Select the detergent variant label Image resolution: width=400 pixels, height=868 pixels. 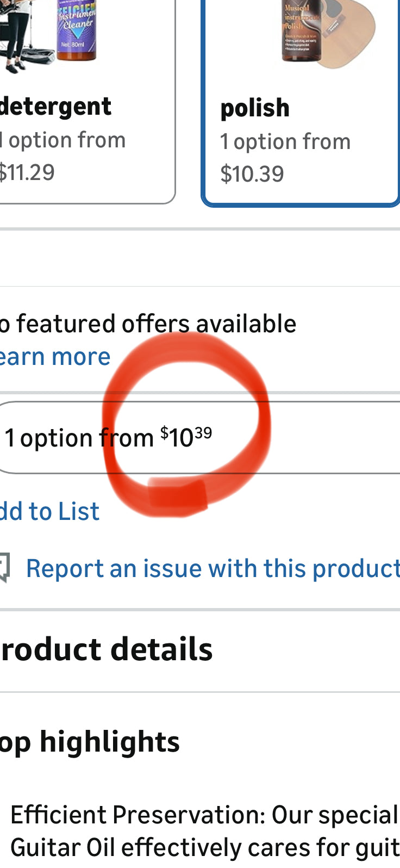(x=55, y=106)
